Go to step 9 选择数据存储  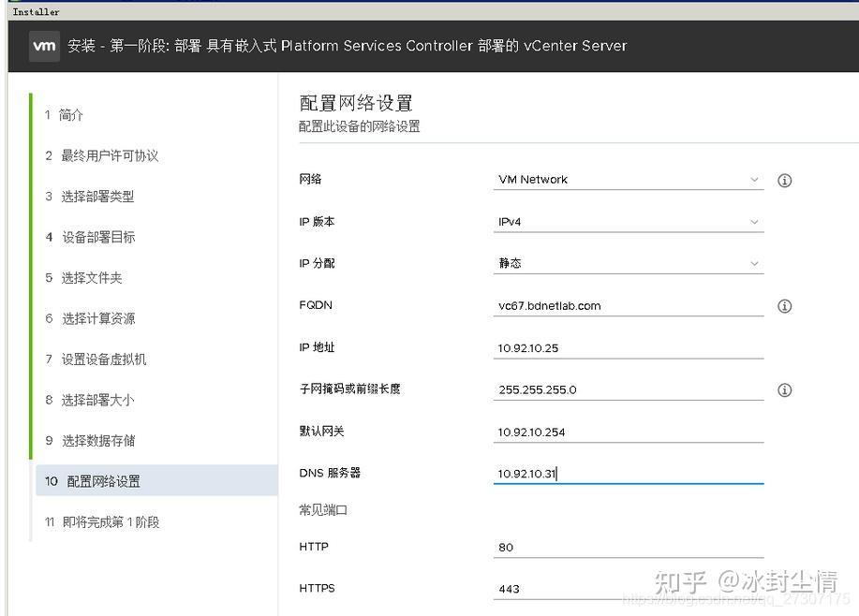[90, 441]
